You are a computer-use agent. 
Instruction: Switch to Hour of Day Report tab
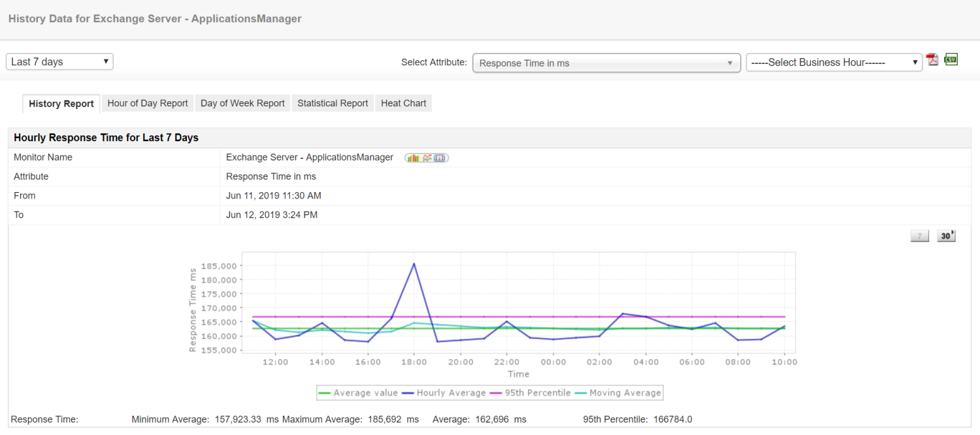click(x=147, y=103)
